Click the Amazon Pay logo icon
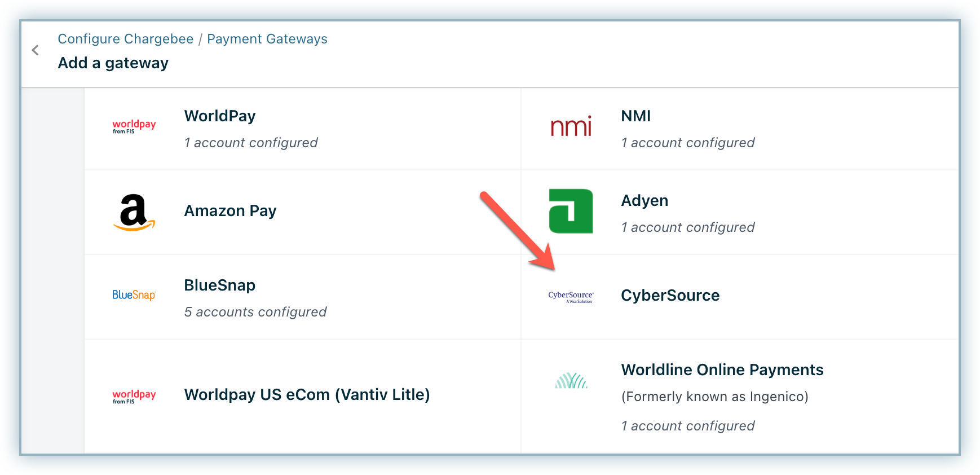 tap(134, 212)
